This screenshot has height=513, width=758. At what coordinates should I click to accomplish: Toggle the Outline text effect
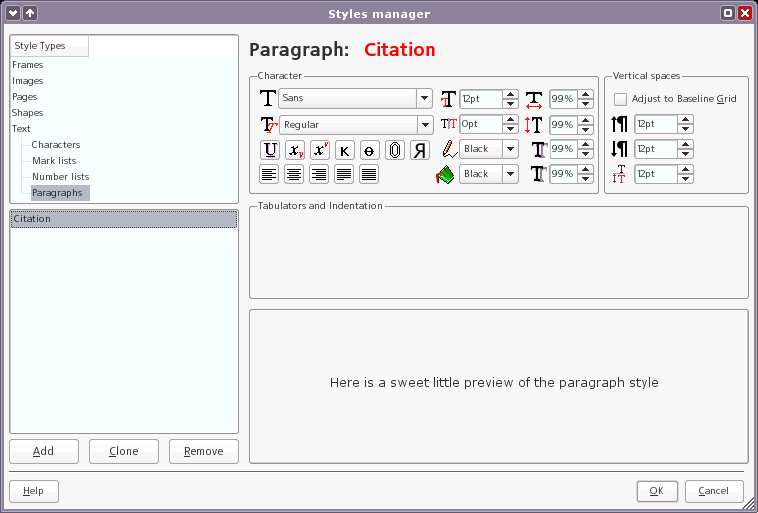(x=395, y=150)
